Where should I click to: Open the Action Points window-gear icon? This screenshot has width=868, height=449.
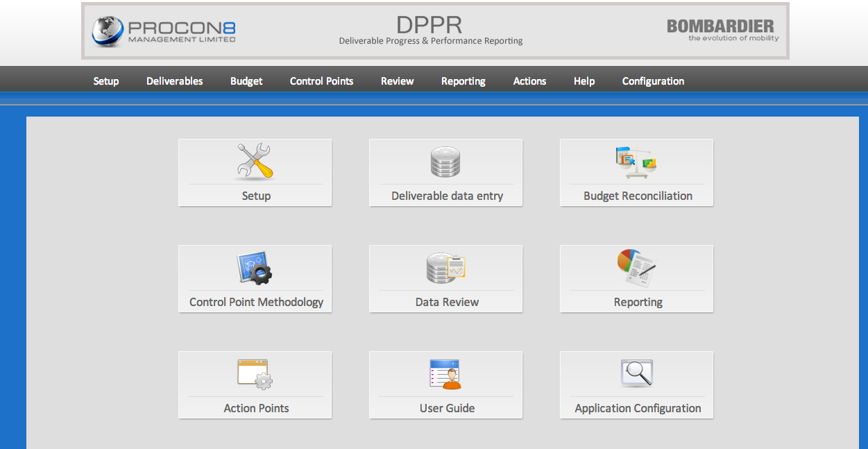point(255,375)
